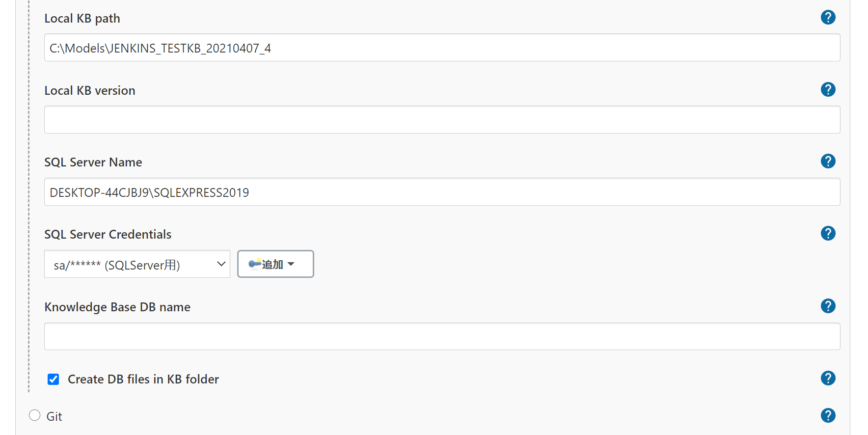Open the SQL Server Credentials dropdown
The width and height of the screenshot is (868, 435).
(137, 264)
